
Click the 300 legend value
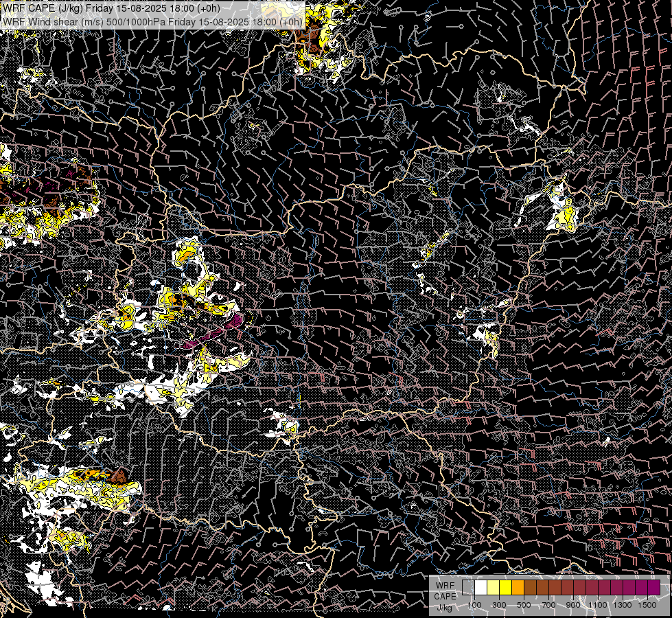click(x=499, y=605)
